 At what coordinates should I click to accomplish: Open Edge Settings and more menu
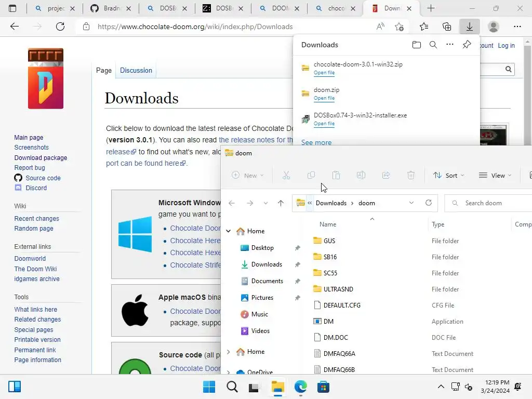click(x=517, y=26)
